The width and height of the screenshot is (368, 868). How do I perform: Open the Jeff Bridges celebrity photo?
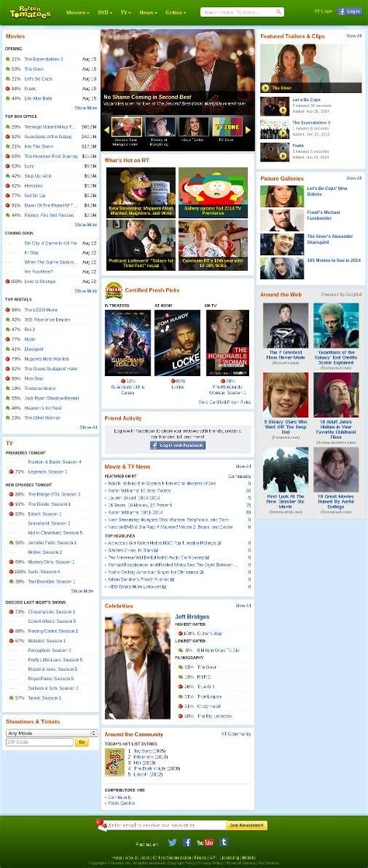point(137,666)
